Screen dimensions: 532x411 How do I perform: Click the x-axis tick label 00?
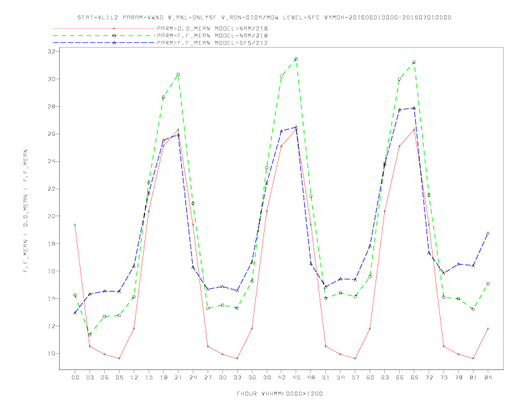(x=75, y=377)
